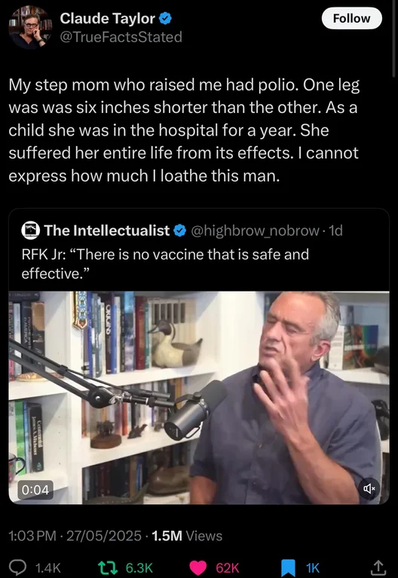Open the quoted tweet text about vaccines

click(165, 264)
